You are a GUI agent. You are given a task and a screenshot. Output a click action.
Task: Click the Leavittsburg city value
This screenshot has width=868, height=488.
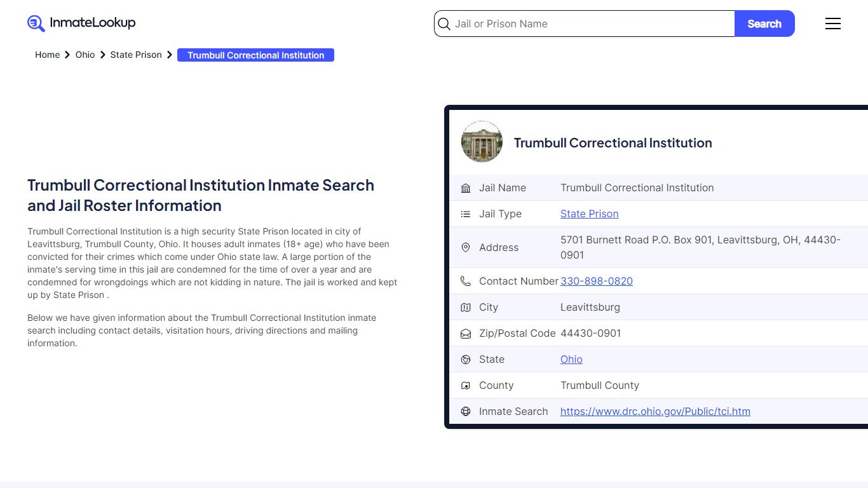590,308
